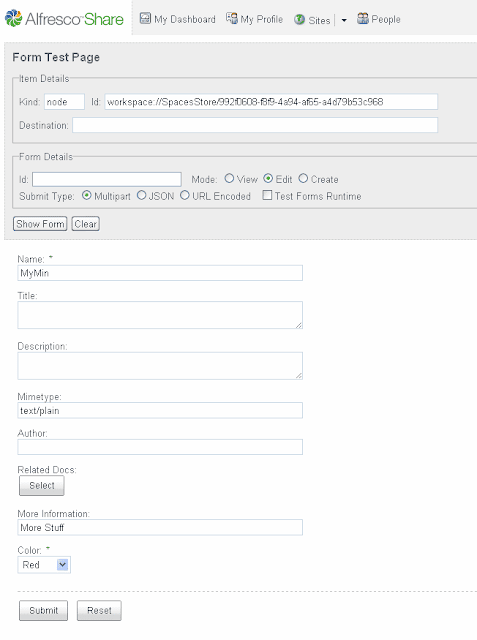Click the Form Details legend text
Screen dimensions: 477x640
pyautogui.click(x=46, y=157)
